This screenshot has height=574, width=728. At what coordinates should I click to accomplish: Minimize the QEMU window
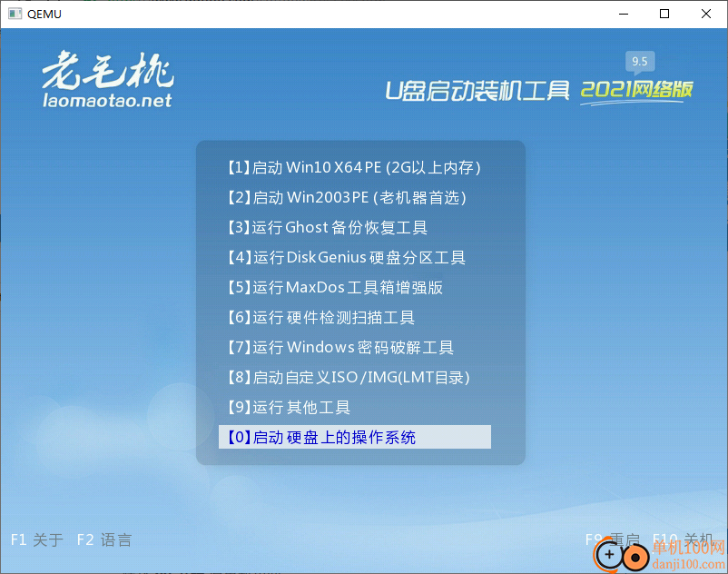tap(624, 14)
